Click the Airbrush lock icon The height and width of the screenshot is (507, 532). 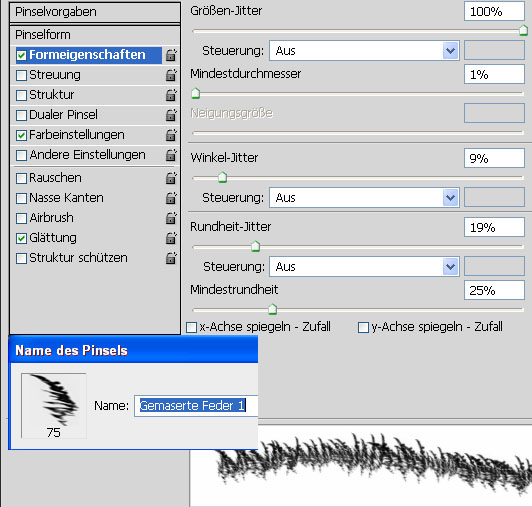[x=171, y=218]
